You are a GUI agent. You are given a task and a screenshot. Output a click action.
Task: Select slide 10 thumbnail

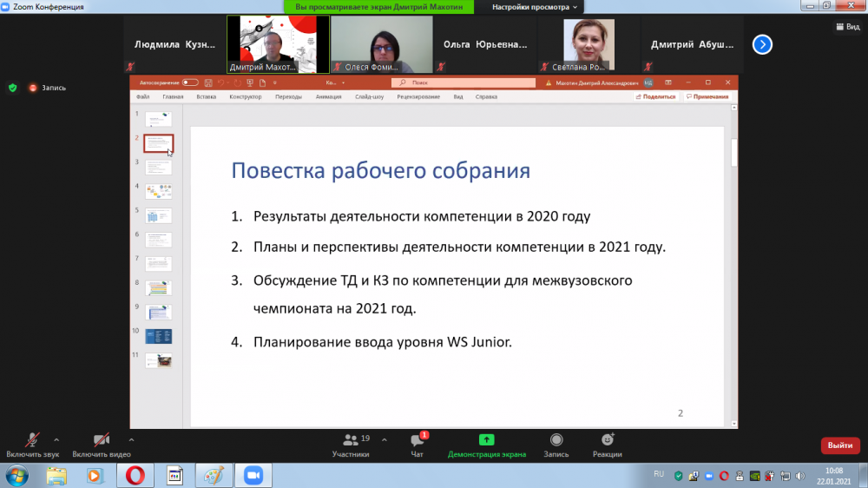158,336
